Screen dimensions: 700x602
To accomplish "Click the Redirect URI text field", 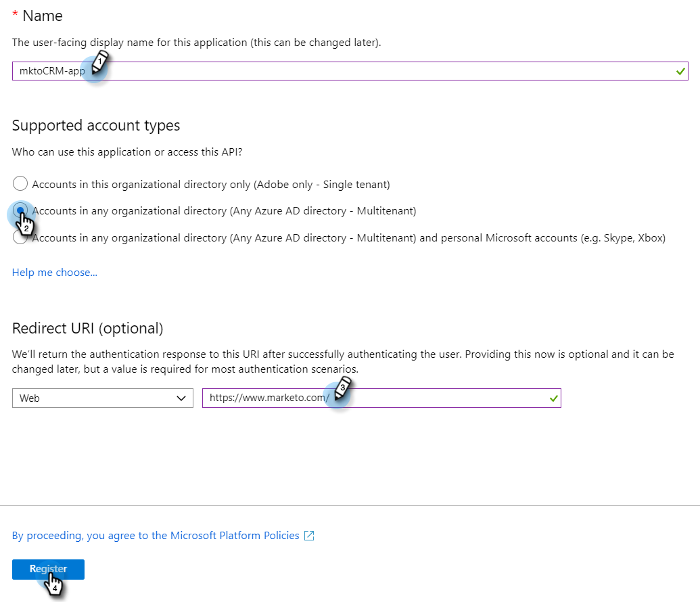I will point(440,398).
